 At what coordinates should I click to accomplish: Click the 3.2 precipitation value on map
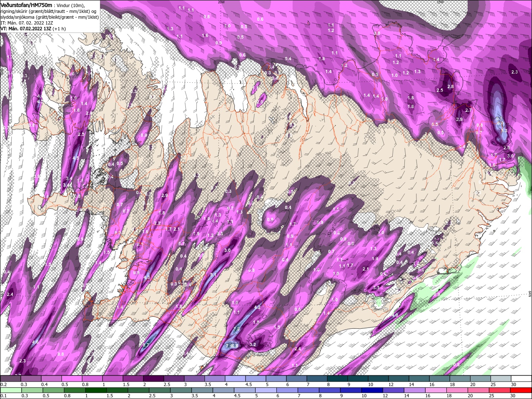[x=253, y=345]
